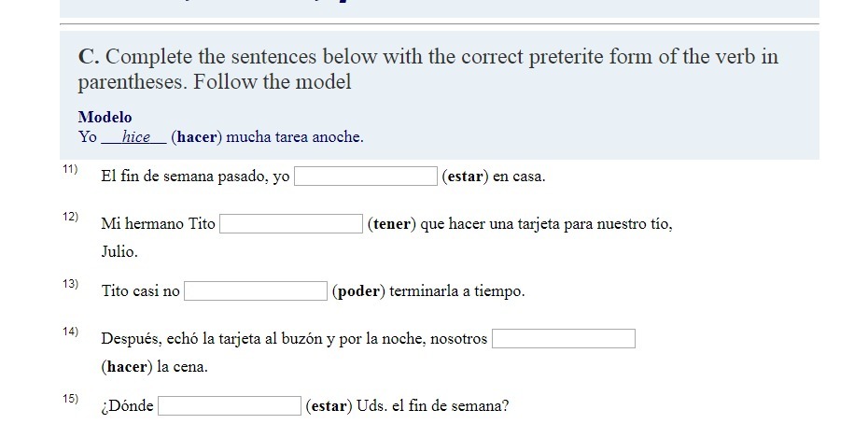This screenshot has height=424, width=868.
Task: Click the 'Modelo' heading
Action: pyautogui.click(x=105, y=117)
